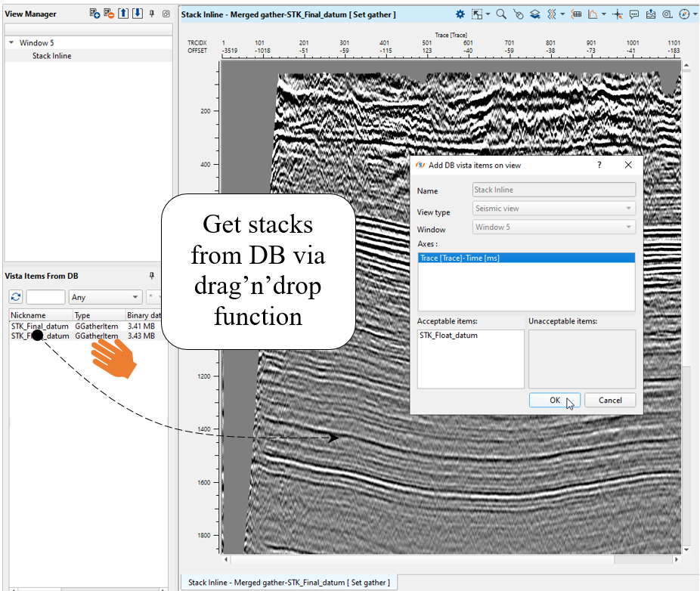Collapse the Window 5 tree node
700x591 pixels.
[11, 43]
